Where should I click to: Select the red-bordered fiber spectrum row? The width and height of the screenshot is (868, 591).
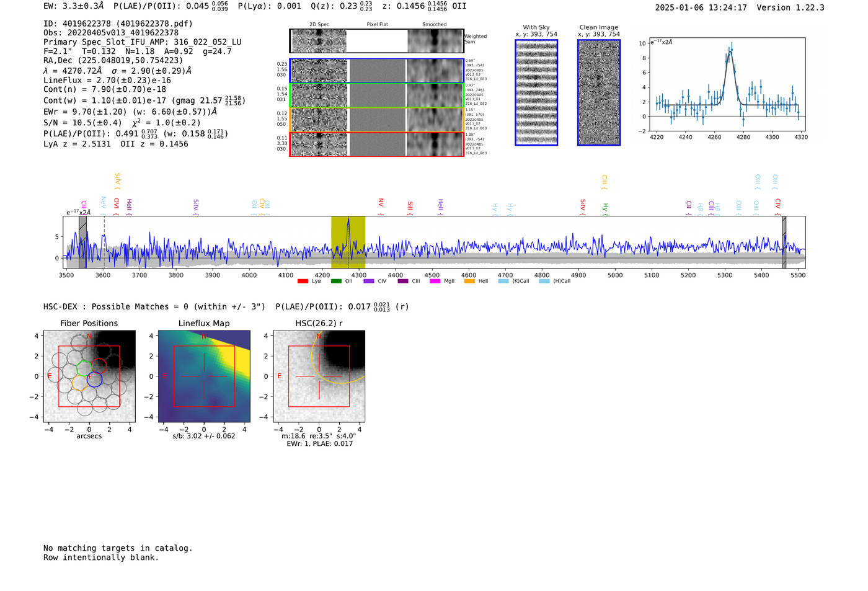coord(376,144)
